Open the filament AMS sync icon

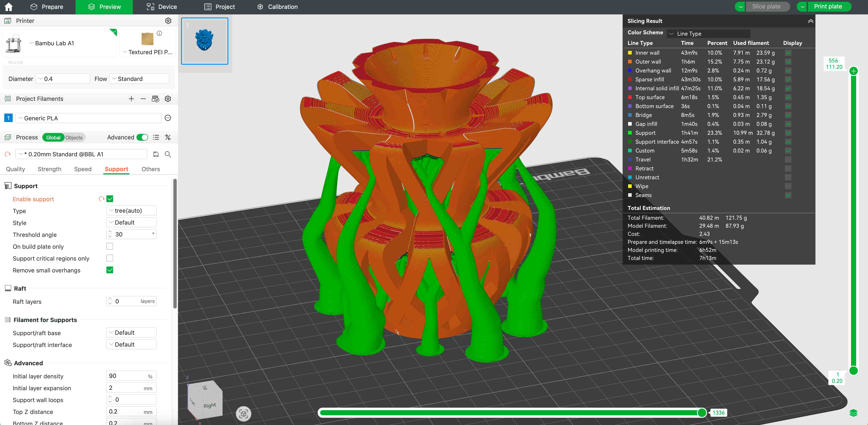(155, 99)
